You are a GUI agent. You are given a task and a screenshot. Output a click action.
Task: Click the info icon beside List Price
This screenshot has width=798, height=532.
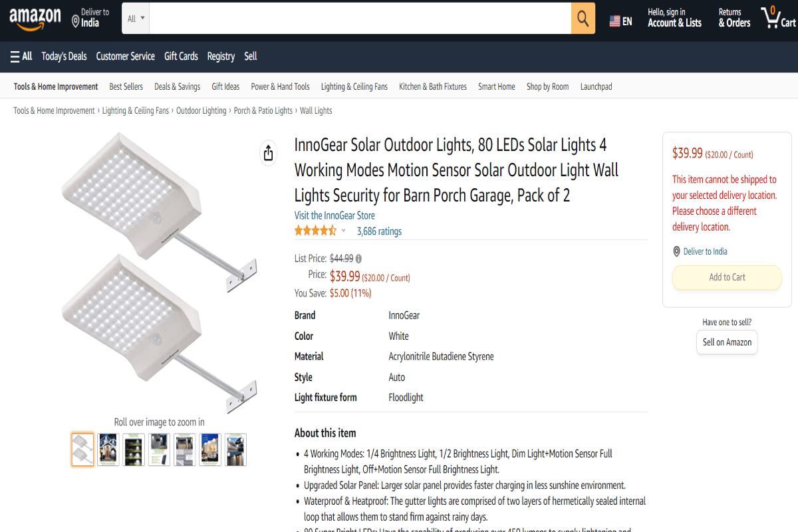[358, 259]
